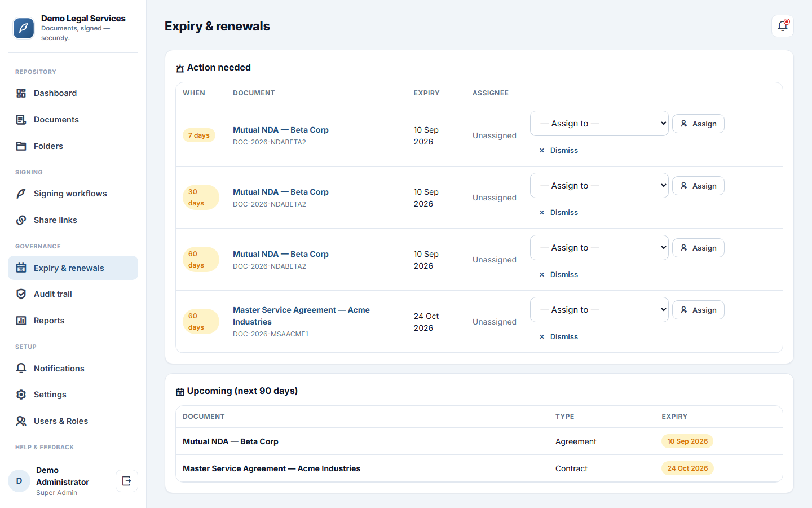Click the Users & Roles people icon
Image resolution: width=812 pixels, height=508 pixels.
[x=21, y=421]
